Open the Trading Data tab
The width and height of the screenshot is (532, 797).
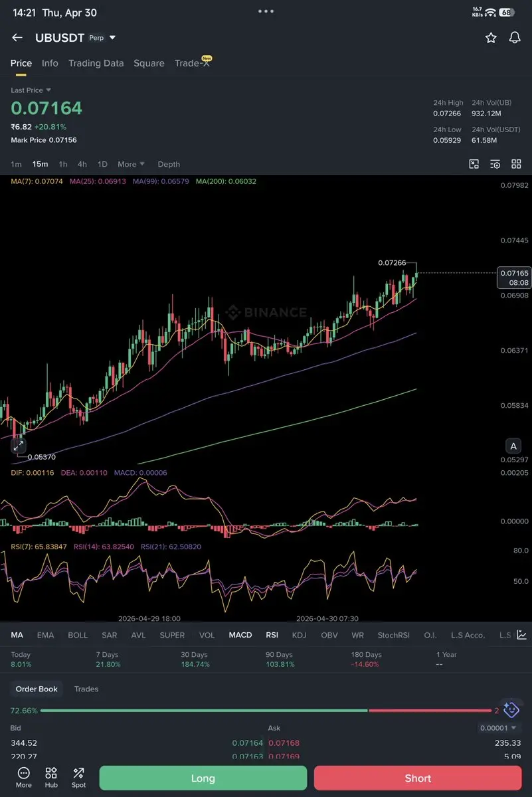coord(96,63)
